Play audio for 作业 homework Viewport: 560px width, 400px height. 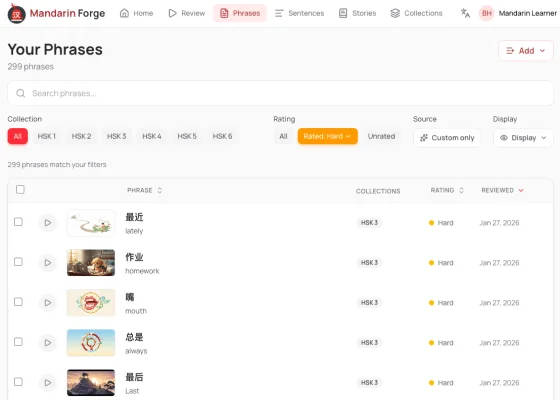pyautogui.click(x=48, y=263)
